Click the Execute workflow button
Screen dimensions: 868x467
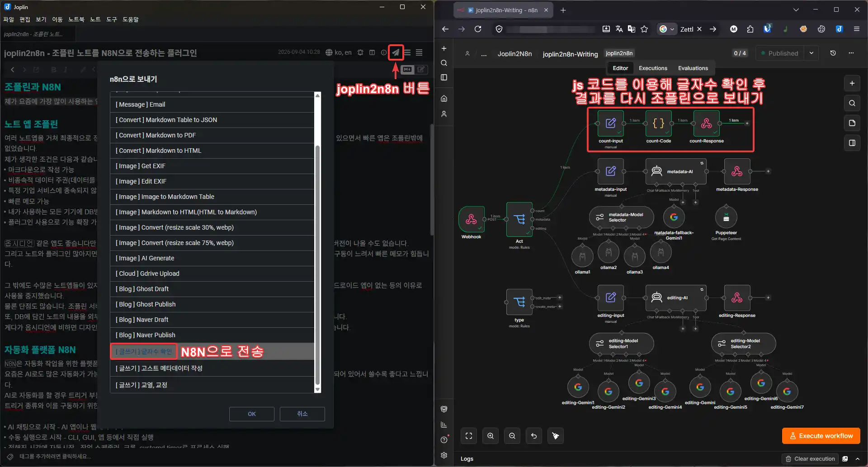821,436
